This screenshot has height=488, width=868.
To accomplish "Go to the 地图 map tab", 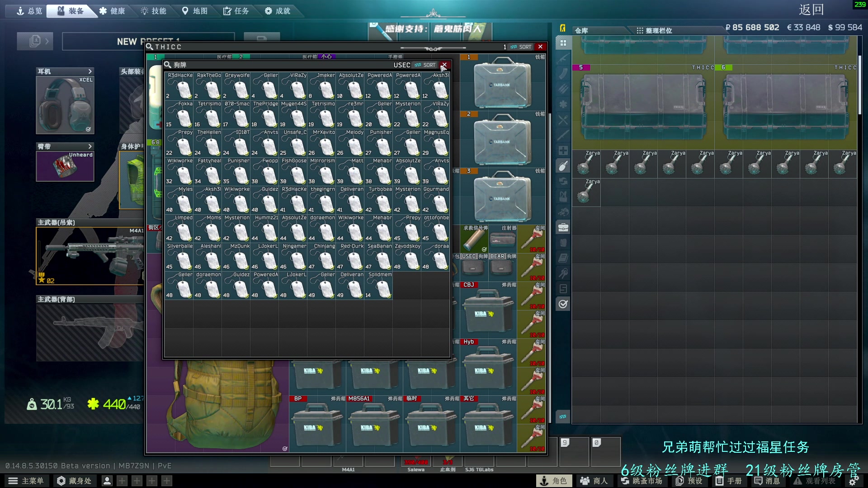I will pos(195,11).
